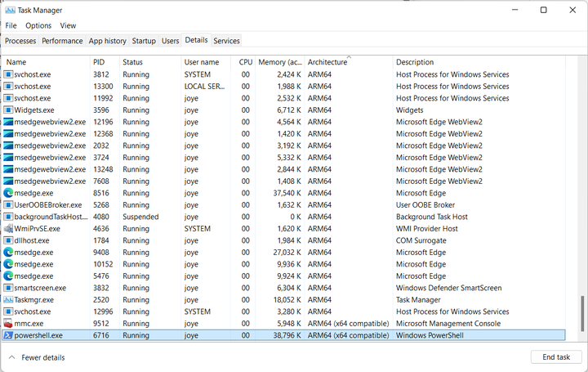Click memory value 38,796 K
This screenshot has height=372, width=588.
click(x=287, y=335)
